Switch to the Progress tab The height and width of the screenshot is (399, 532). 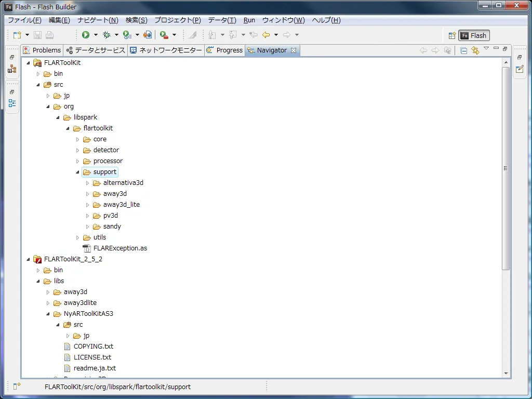click(225, 50)
